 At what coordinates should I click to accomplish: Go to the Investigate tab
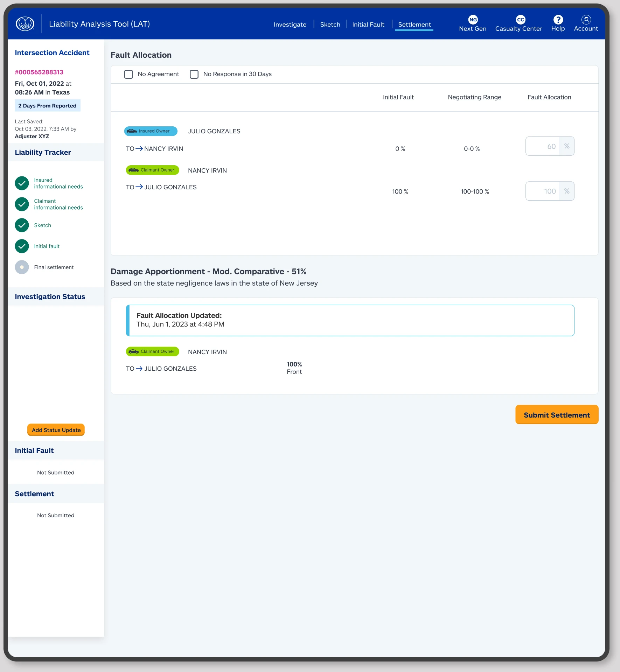290,24
